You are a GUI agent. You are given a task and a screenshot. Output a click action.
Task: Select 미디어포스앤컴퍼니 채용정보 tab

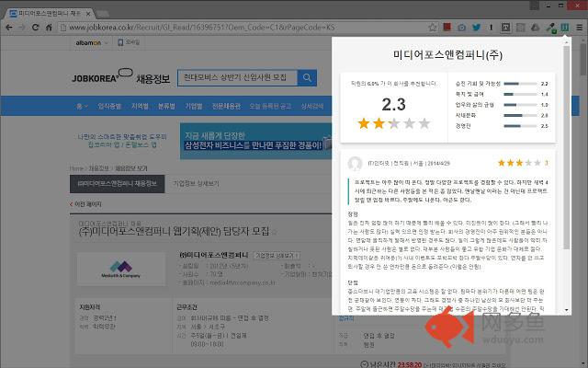click(117, 184)
